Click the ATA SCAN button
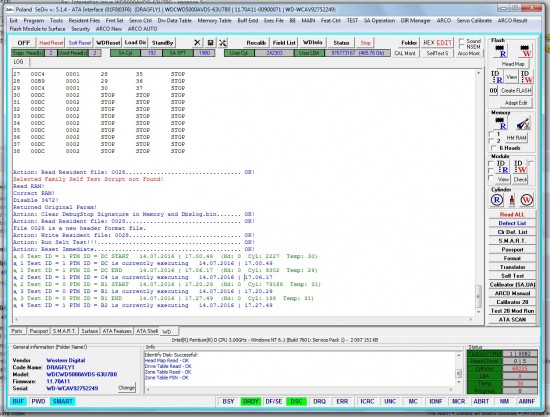This screenshot has width=550, height=417. coord(512,320)
